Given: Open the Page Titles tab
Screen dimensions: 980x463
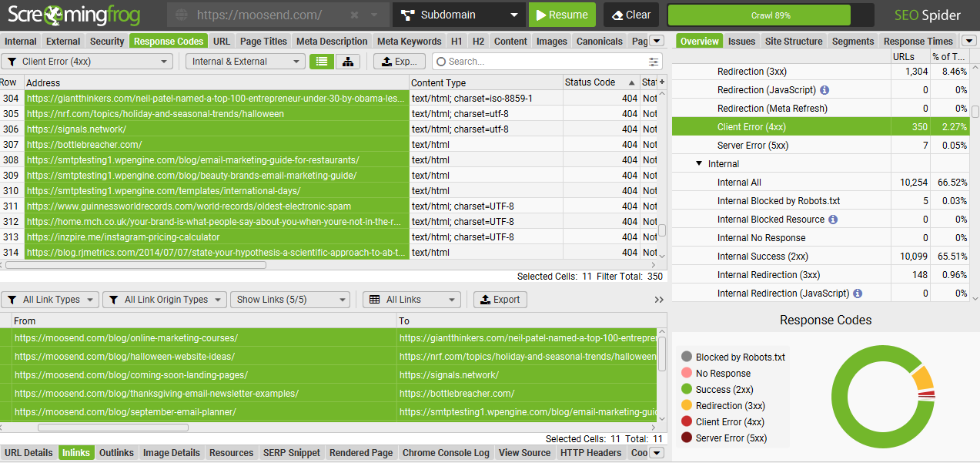Looking at the screenshot, I should click(263, 42).
